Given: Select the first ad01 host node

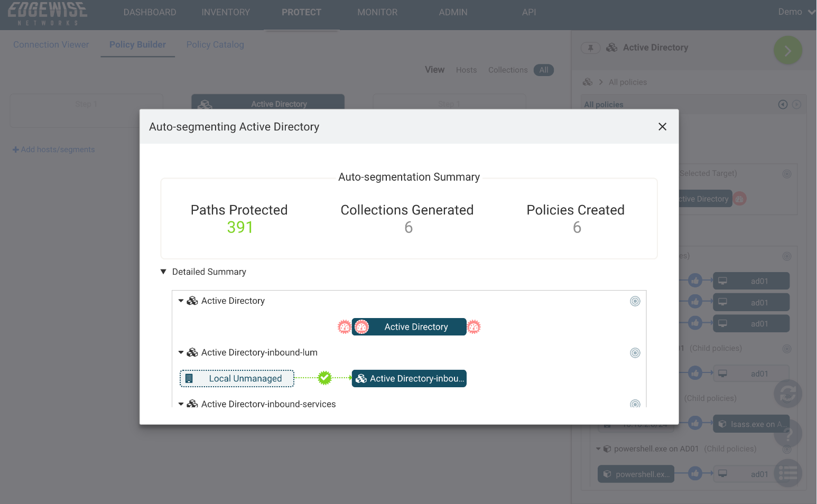Looking at the screenshot, I should (x=751, y=281).
